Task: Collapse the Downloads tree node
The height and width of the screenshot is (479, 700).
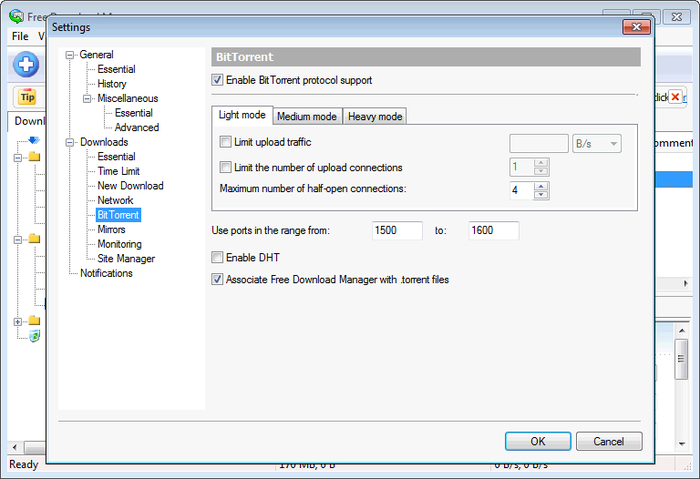Action: 70,142
